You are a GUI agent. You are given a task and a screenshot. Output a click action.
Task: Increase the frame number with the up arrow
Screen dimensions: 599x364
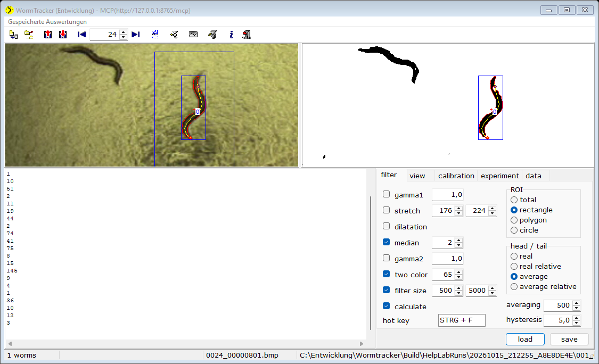click(x=123, y=32)
